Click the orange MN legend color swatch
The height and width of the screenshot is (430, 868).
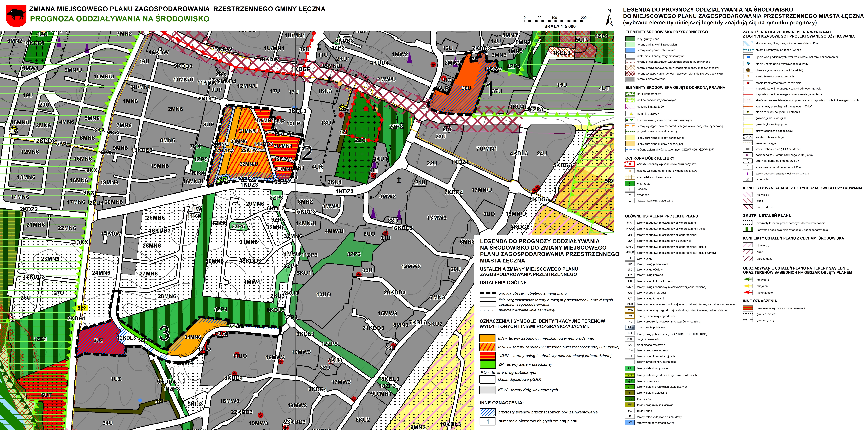487,338
